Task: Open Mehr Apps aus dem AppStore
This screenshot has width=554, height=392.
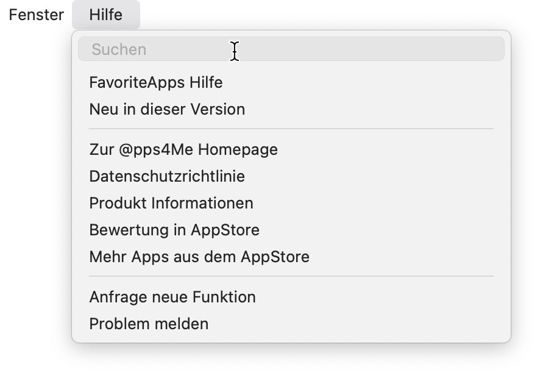Action: [x=291, y=257]
